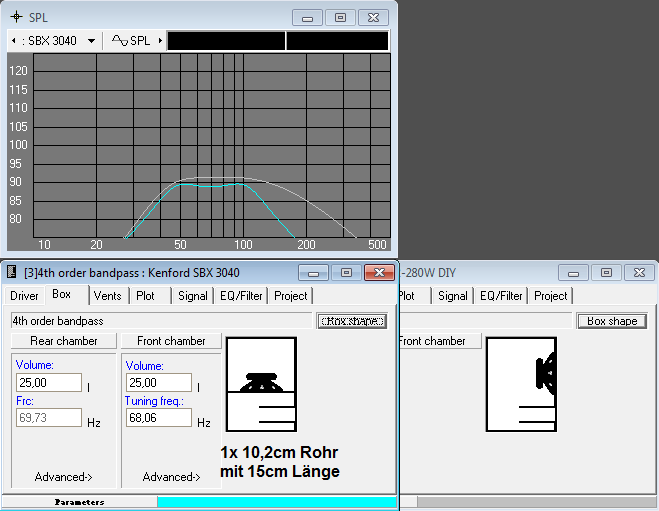This screenshot has width=659, height=511.
Task: Edit the rear chamber Volume field
Action: click(x=49, y=382)
